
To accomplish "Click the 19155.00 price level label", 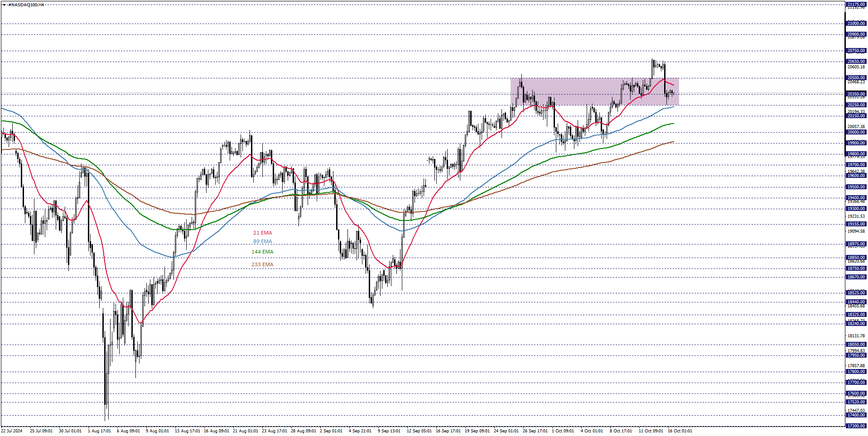I will coord(856,224).
